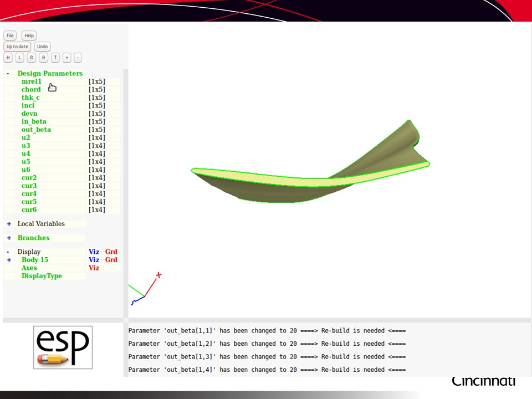Collapse the Design Parameters section
The image size is (532, 399).
[x=8, y=74]
